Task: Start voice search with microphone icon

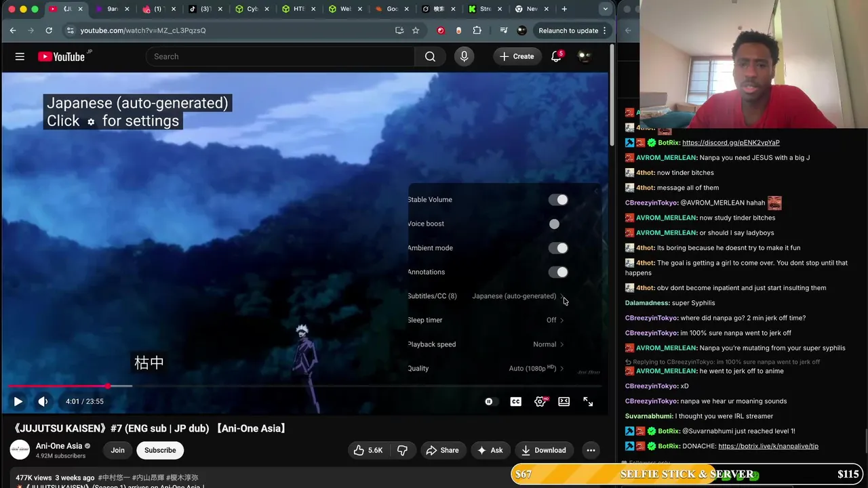Action: coord(464,57)
